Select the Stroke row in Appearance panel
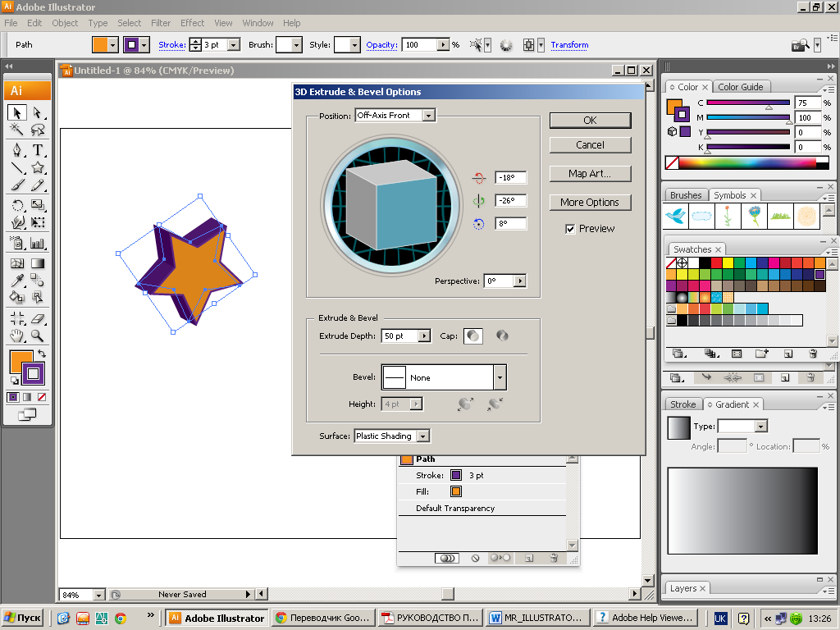The width and height of the screenshot is (840, 630). pos(482,475)
